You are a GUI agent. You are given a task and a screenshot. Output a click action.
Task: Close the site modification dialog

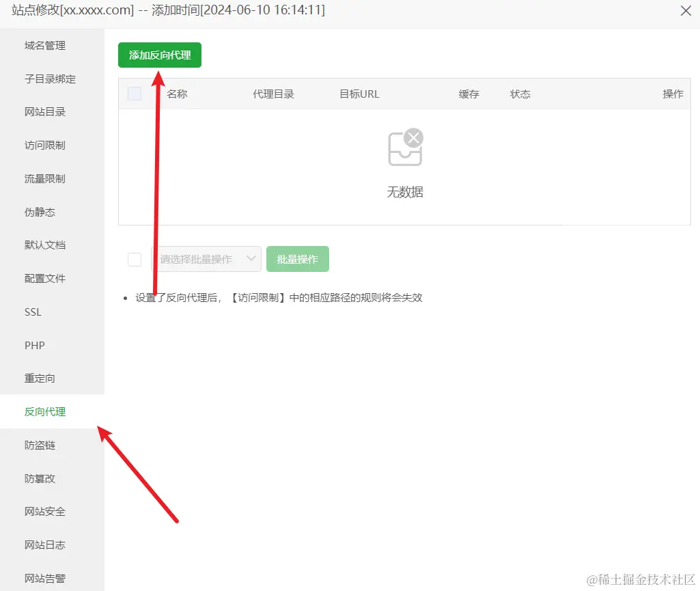click(686, 11)
